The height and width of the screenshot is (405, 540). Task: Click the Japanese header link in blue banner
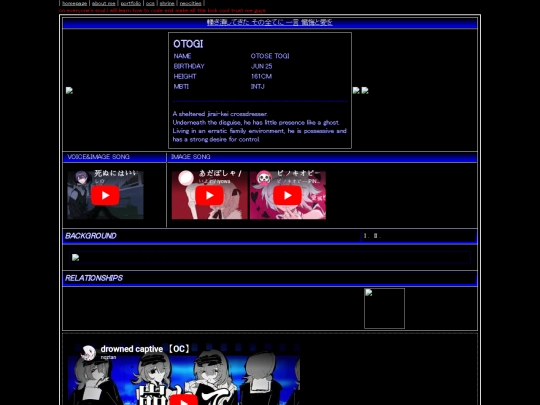(270, 22)
